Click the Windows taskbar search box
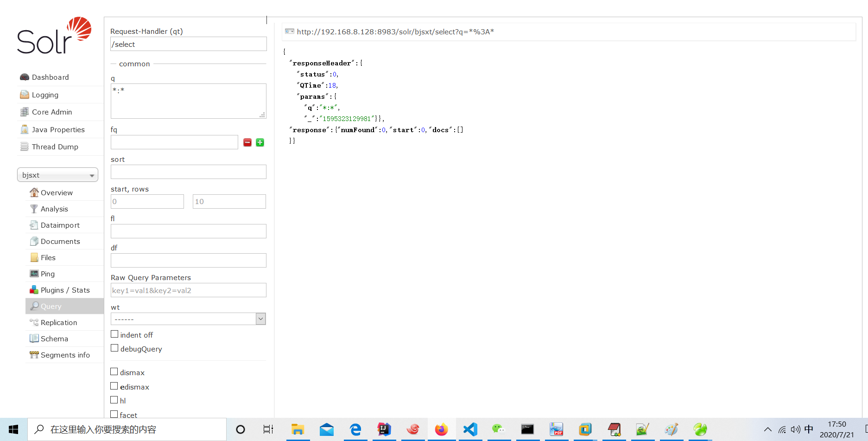 tap(127, 429)
